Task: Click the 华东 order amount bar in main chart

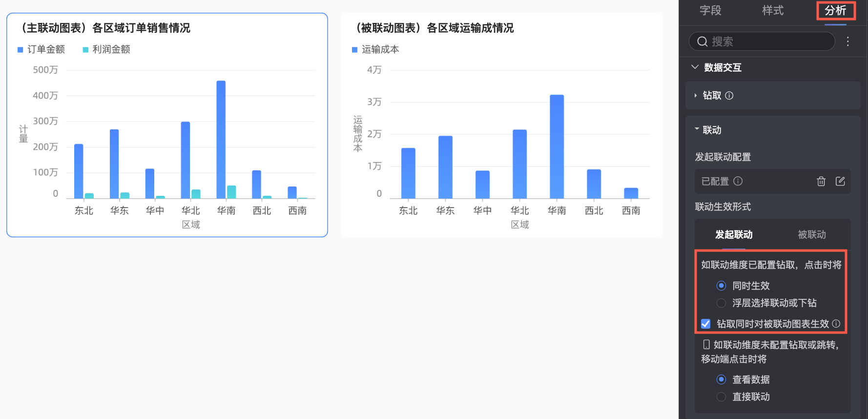Action: pos(114,164)
